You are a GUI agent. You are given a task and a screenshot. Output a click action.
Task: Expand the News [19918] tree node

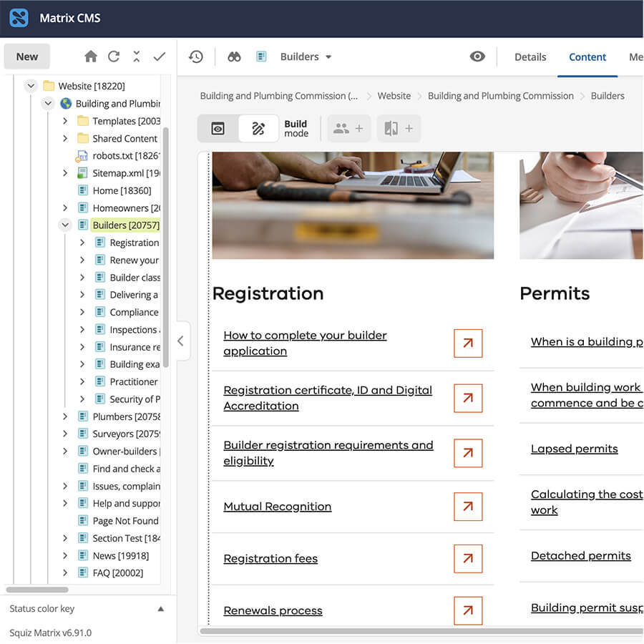[x=65, y=556]
